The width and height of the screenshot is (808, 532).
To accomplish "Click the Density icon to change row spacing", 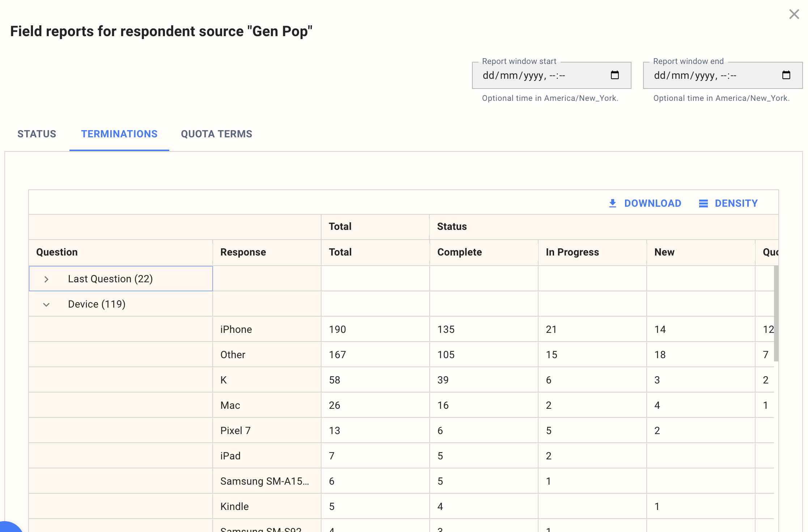I will 703,203.
